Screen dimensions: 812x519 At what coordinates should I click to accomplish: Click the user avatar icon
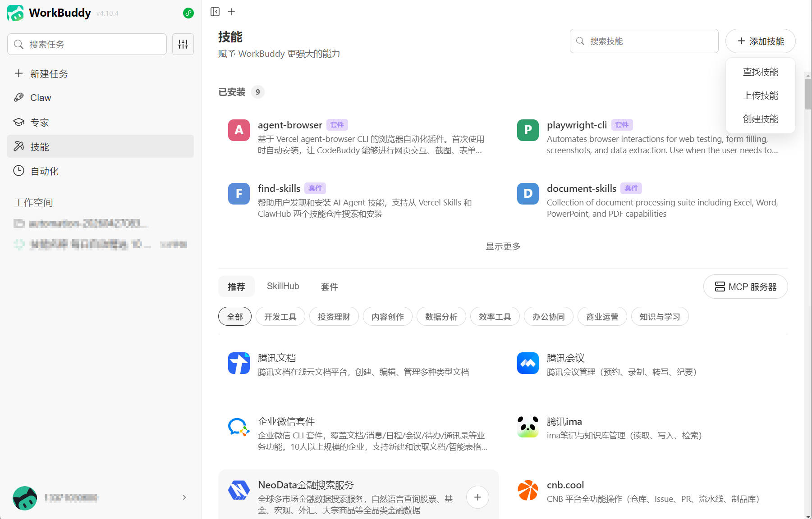(25, 498)
